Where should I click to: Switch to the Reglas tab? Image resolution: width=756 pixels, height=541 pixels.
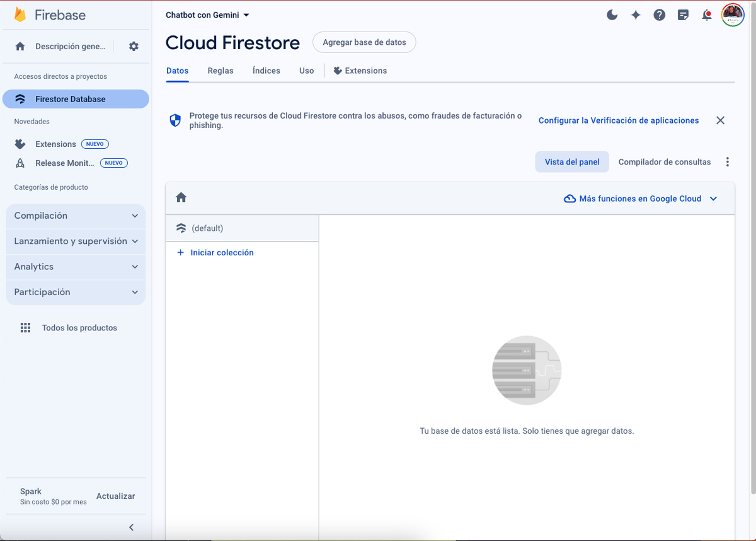tap(220, 71)
